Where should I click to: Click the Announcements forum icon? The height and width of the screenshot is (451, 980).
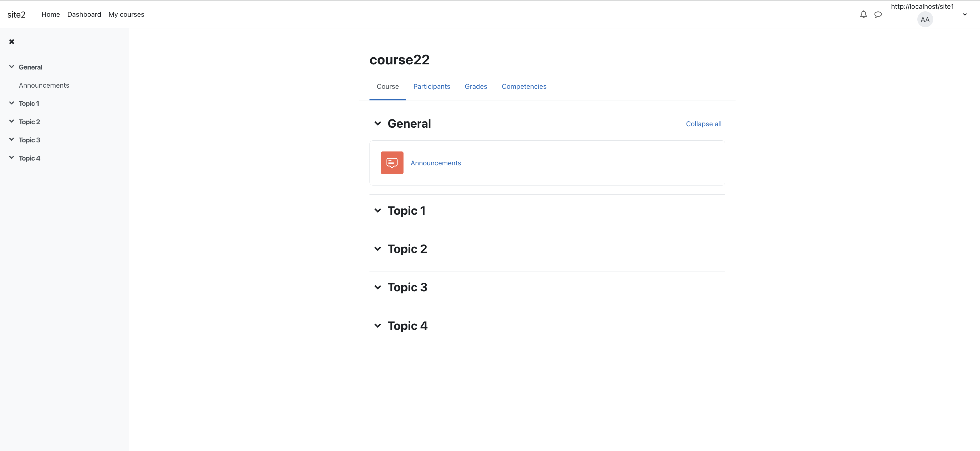pyautogui.click(x=392, y=163)
